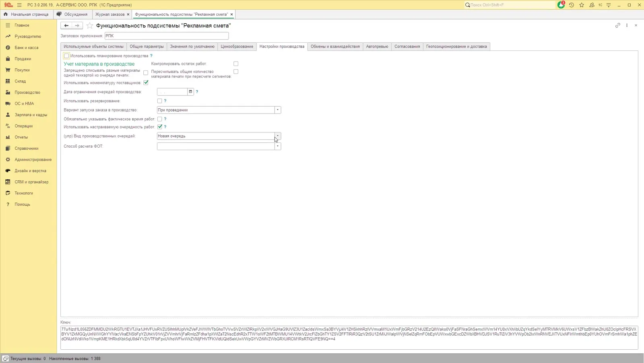Click help mark beside production queue date
Image resolution: width=644 pixels, height=363 pixels.
click(197, 92)
